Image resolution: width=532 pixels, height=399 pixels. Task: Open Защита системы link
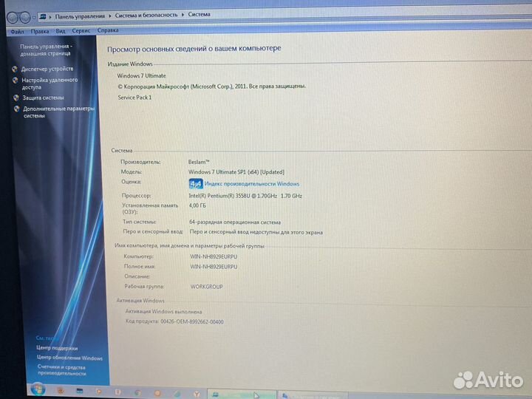[x=43, y=98]
